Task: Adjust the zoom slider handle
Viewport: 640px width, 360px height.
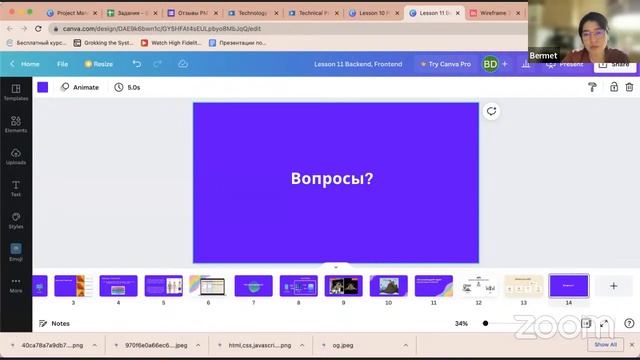Action: tap(485, 323)
